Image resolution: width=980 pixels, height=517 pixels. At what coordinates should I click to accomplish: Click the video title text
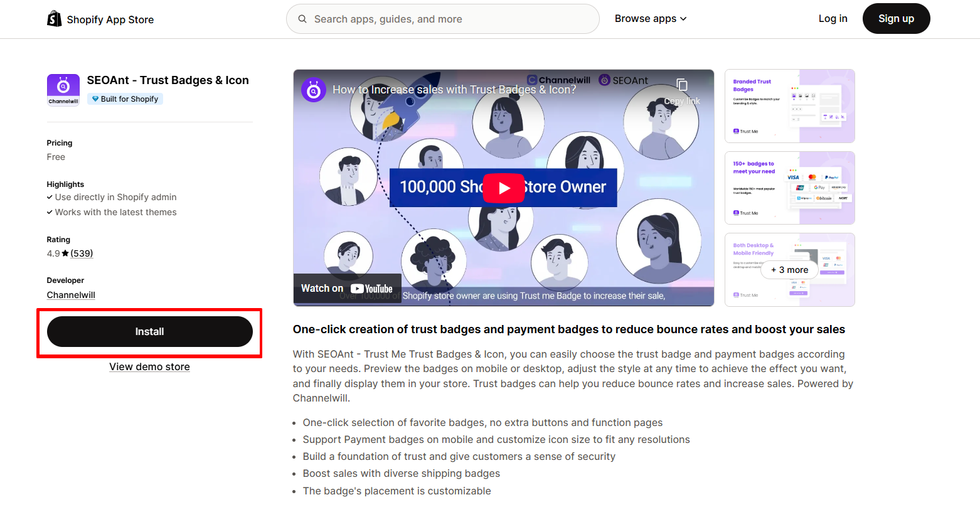pos(454,90)
